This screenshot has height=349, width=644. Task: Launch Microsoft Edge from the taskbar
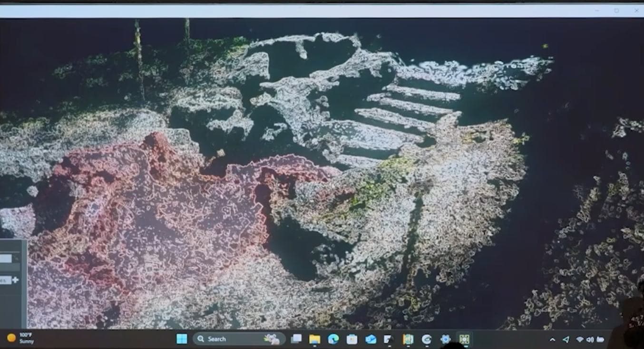[333, 339]
